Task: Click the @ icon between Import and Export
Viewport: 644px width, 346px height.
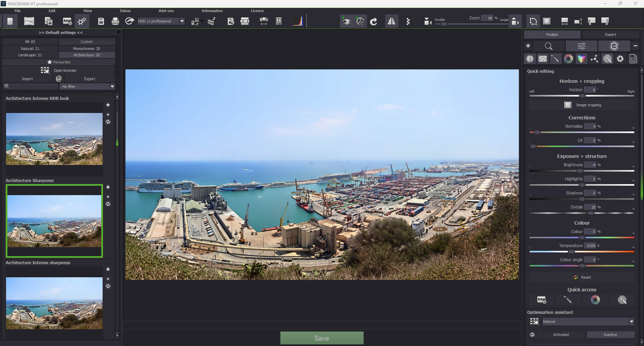Action: pyautogui.click(x=59, y=79)
